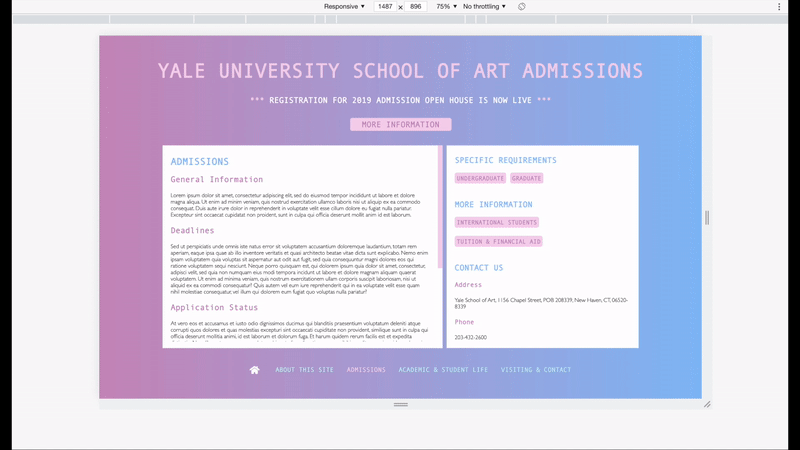Click the GRADUATE requirements button

coord(526,178)
